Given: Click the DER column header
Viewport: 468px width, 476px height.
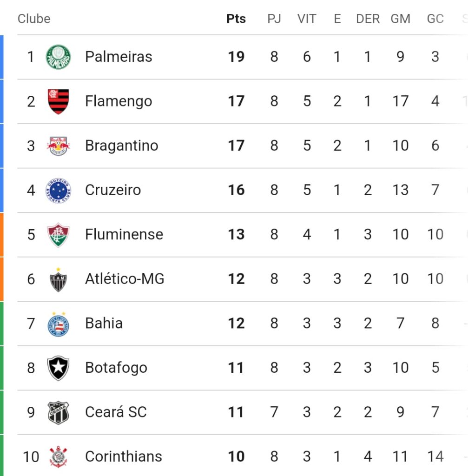Looking at the screenshot, I should [368, 19].
